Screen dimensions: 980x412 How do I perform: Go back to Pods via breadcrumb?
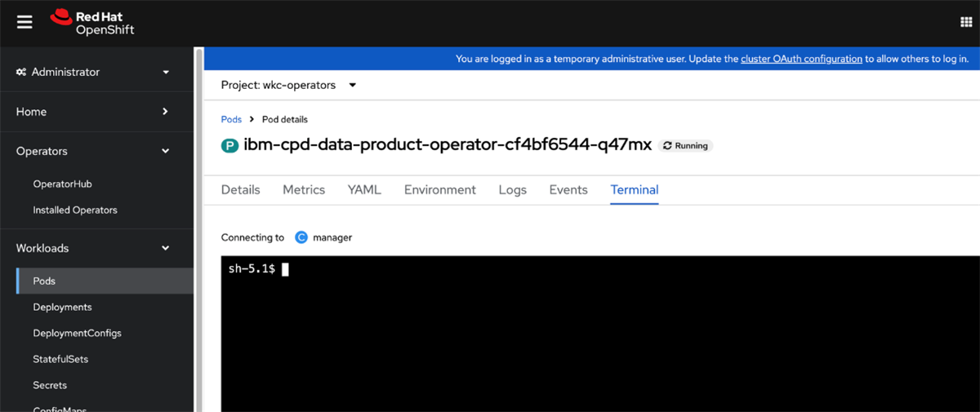pos(231,119)
